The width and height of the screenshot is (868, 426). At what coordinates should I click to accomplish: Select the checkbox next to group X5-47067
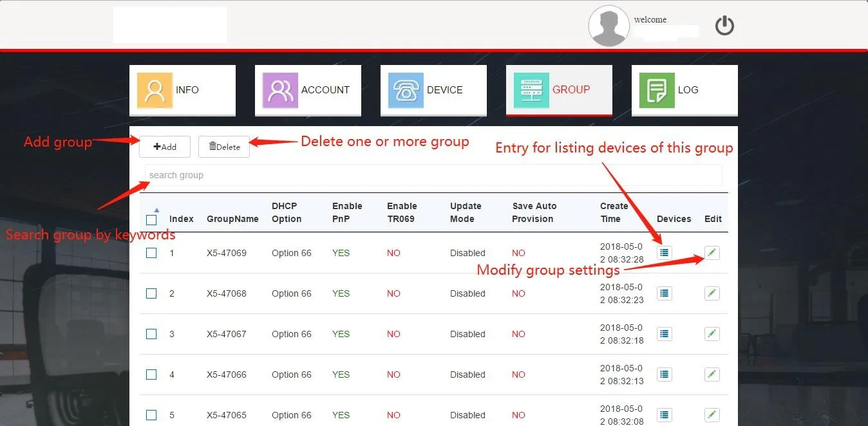click(151, 334)
